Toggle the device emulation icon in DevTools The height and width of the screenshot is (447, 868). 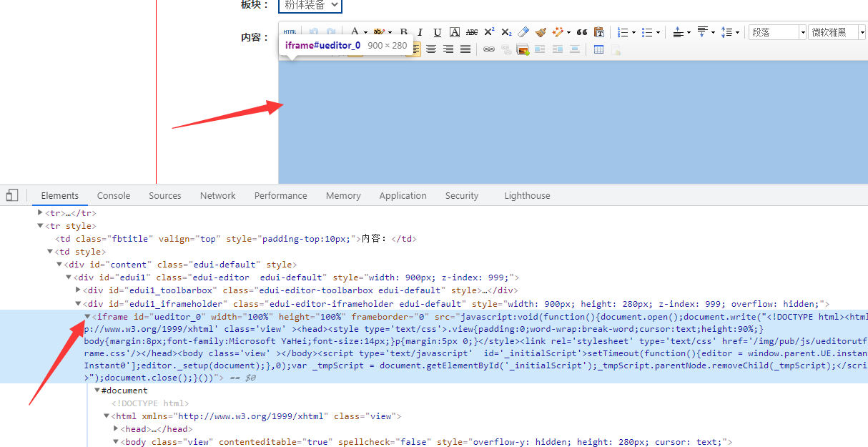11,195
